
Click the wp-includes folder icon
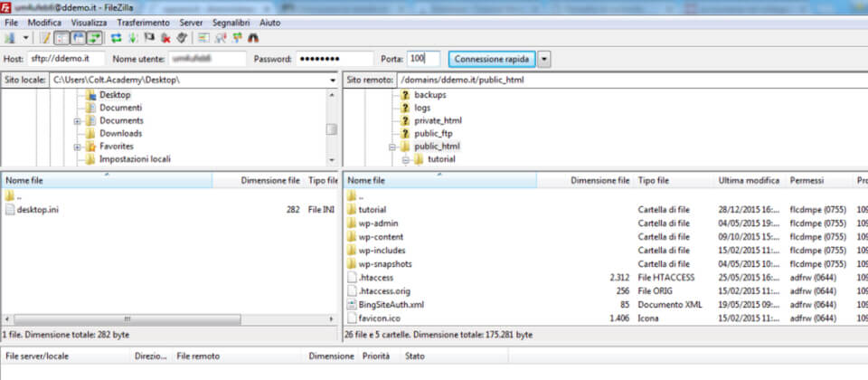pos(352,251)
